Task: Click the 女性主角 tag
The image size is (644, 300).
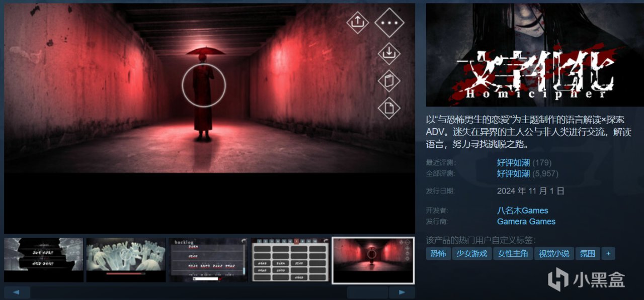Action: pyautogui.click(x=513, y=253)
